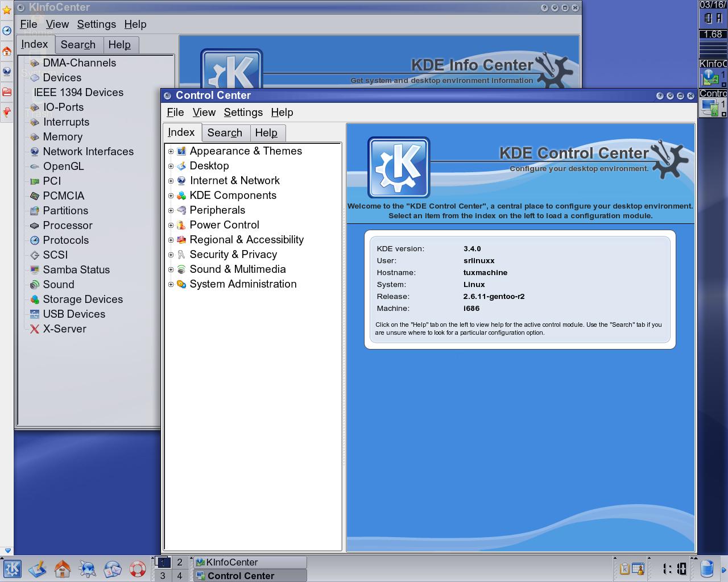Image resolution: width=728 pixels, height=582 pixels.
Task: Open Control Center View menu
Action: click(x=204, y=113)
